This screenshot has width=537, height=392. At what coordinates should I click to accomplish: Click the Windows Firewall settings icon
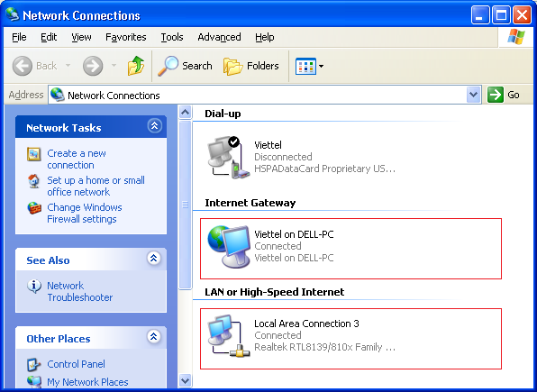pyautogui.click(x=34, y=208)
